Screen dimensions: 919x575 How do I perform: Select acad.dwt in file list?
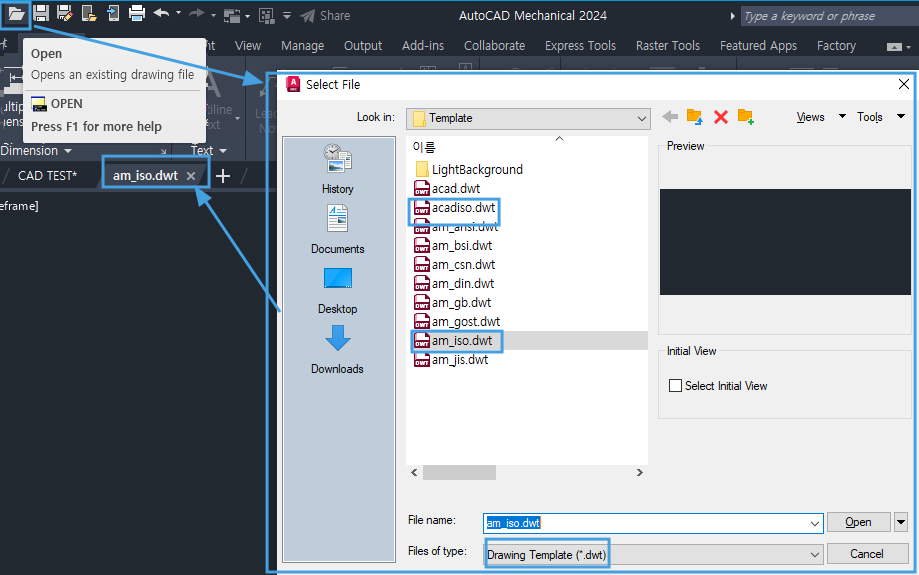(x=447, y=189)
